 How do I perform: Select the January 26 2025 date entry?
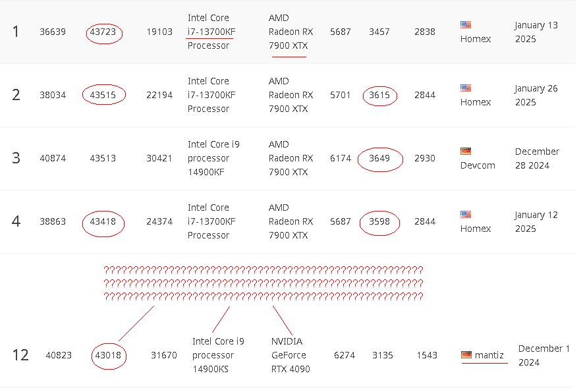(536, 95)
